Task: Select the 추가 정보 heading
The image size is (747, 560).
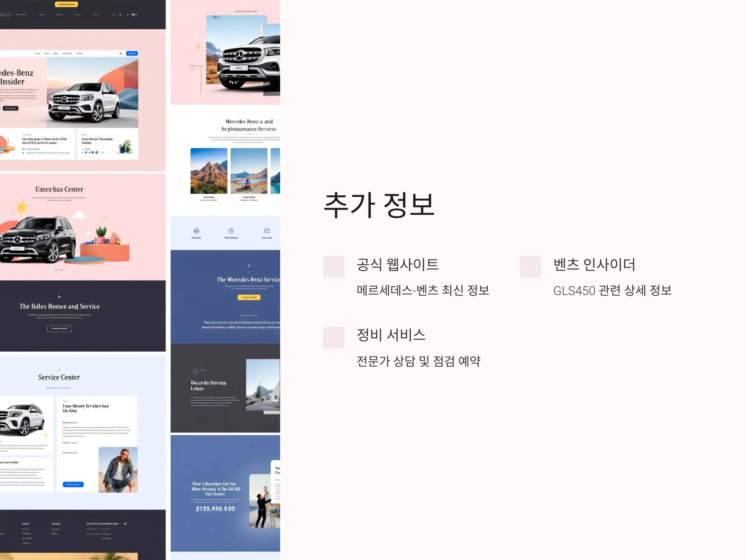Action: point(379,205)
